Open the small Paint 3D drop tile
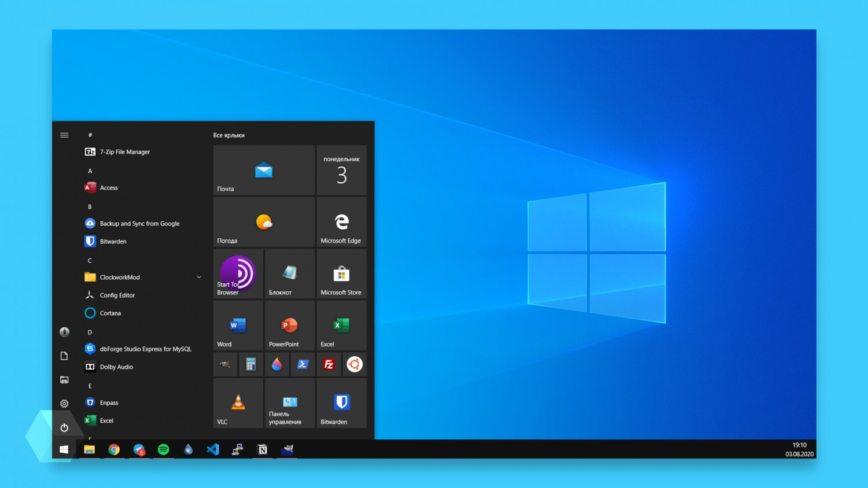The image size is (868, 488). click(277, 364)
